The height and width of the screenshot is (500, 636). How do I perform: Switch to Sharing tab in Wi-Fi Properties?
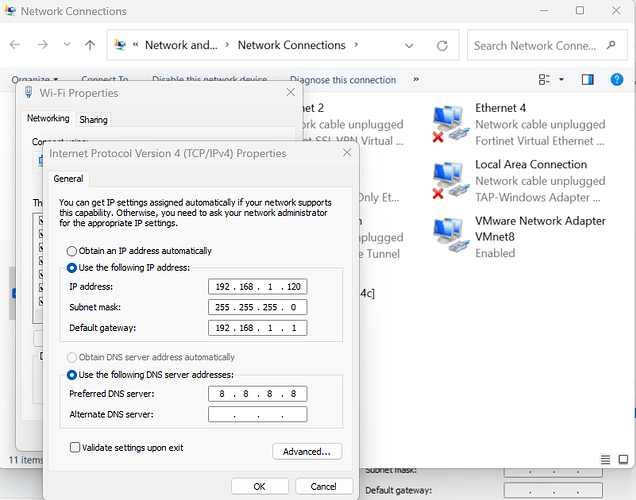pyautogui.click(x=93, y=120)
